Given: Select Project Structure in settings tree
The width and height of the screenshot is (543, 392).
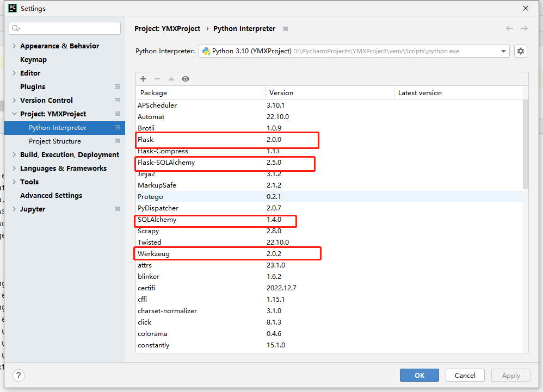Looking at the screenshot, I should 55,141.
